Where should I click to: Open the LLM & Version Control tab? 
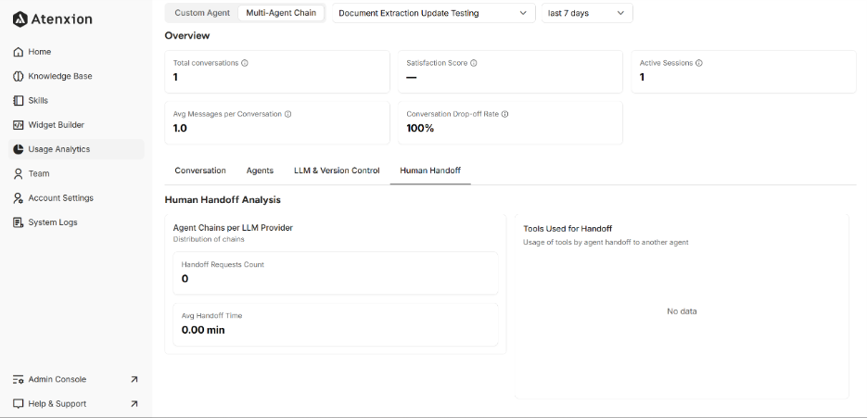(x=337, y=171)
